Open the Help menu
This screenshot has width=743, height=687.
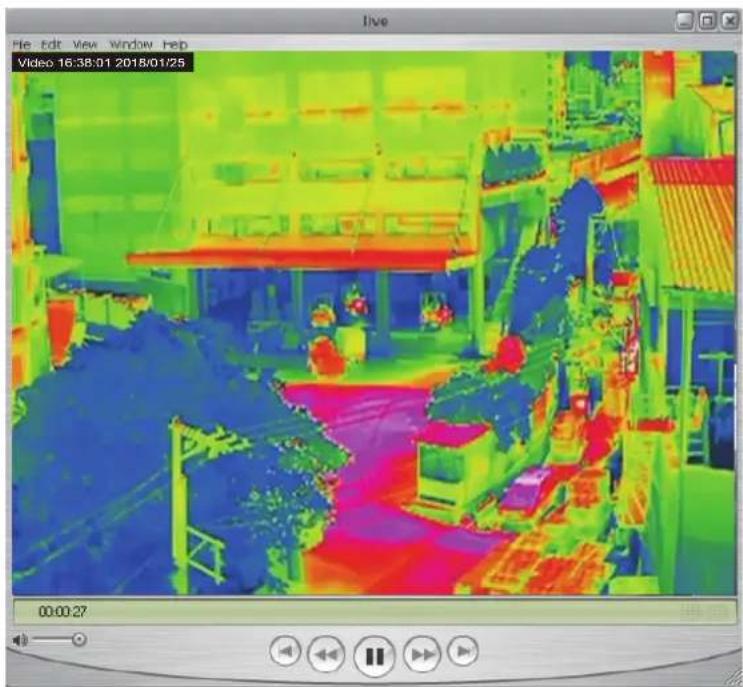point(175,45)
